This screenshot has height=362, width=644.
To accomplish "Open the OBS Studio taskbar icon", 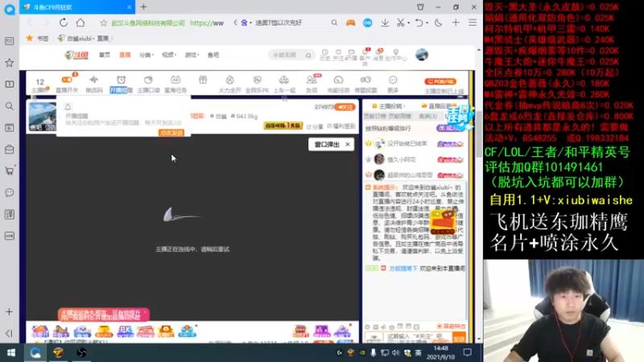I will pos(81,352).
